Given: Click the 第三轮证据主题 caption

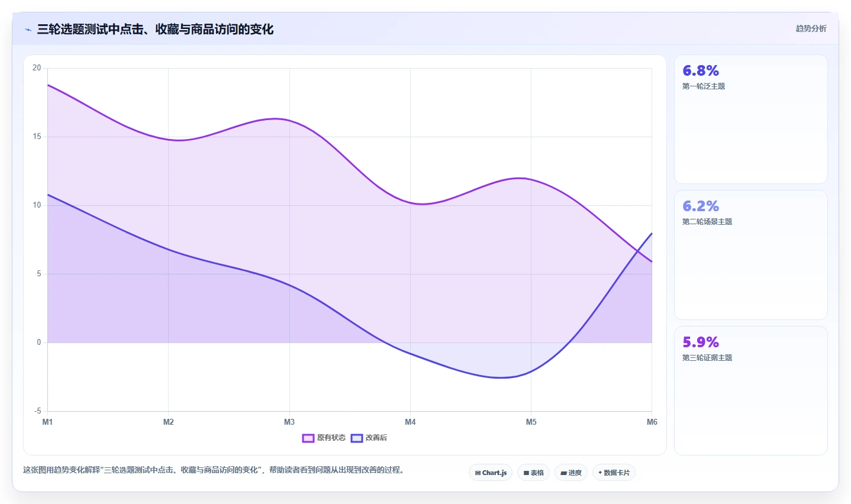Looking at the screenshot, I should pyautogui.click(x=707, y=358).
